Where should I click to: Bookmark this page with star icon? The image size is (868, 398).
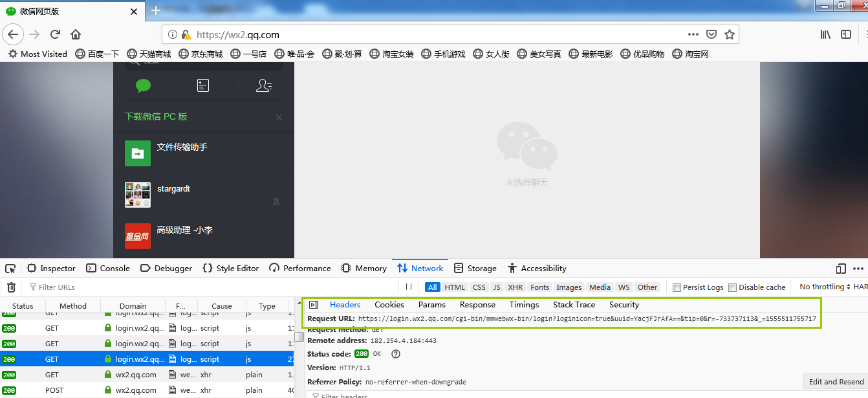pos(730,34)
